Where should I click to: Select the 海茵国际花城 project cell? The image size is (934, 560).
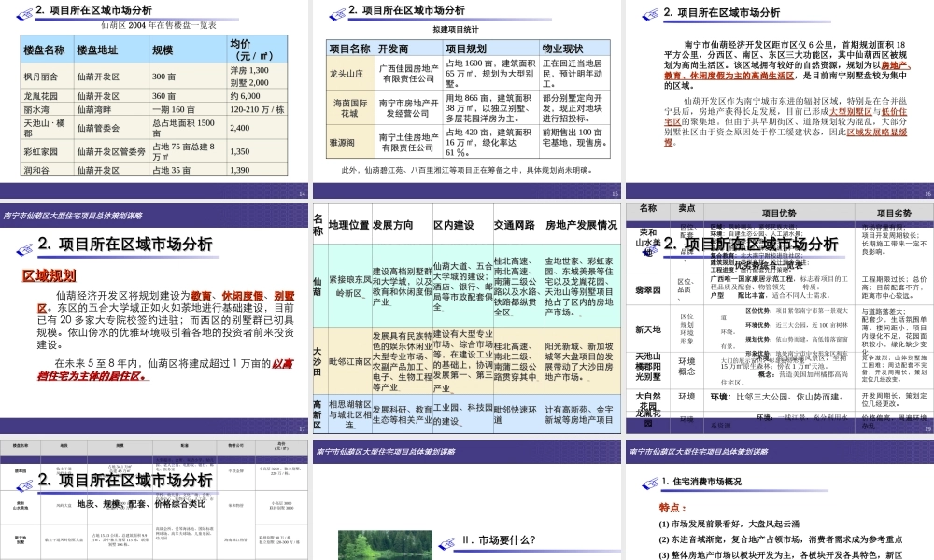click(x=350, y=108)
